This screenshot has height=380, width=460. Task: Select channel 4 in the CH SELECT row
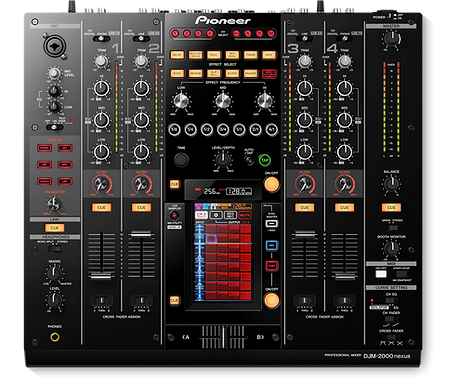(x=210, y=33)
